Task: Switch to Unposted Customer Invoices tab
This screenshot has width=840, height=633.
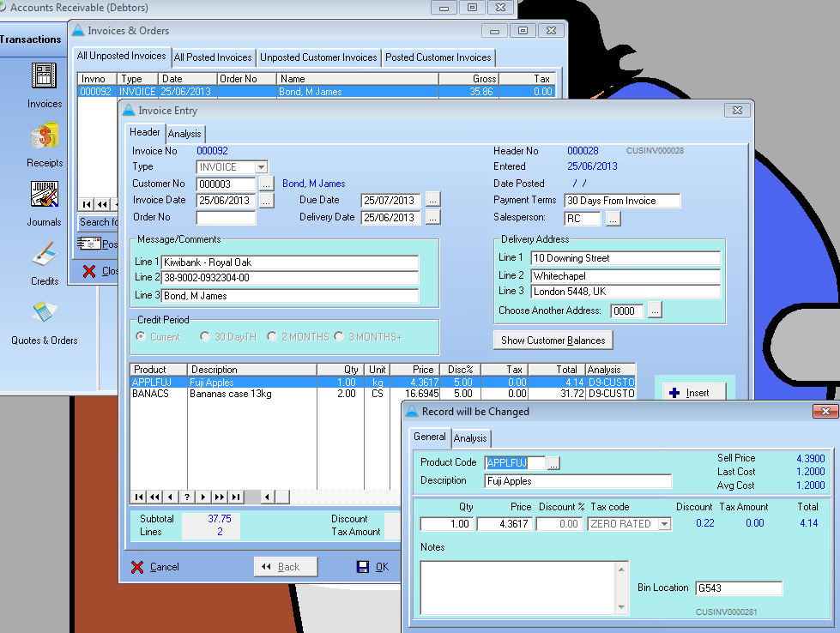Action: pyautogui.click(x=318, y=57)
